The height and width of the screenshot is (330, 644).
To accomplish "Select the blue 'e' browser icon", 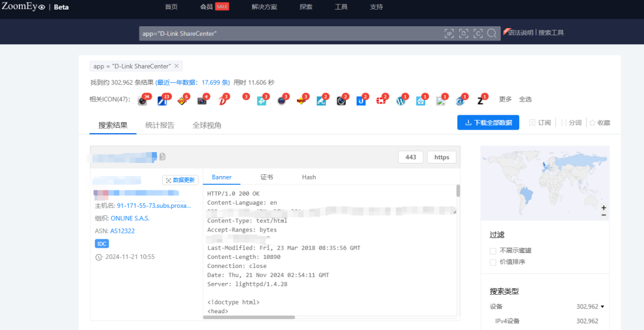I will [x=460, y=101].
